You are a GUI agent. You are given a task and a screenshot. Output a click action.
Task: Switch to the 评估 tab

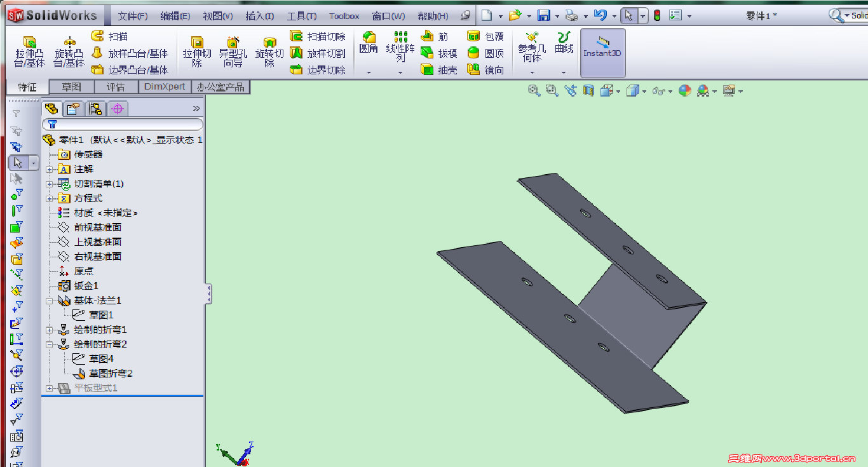point(116,87)
